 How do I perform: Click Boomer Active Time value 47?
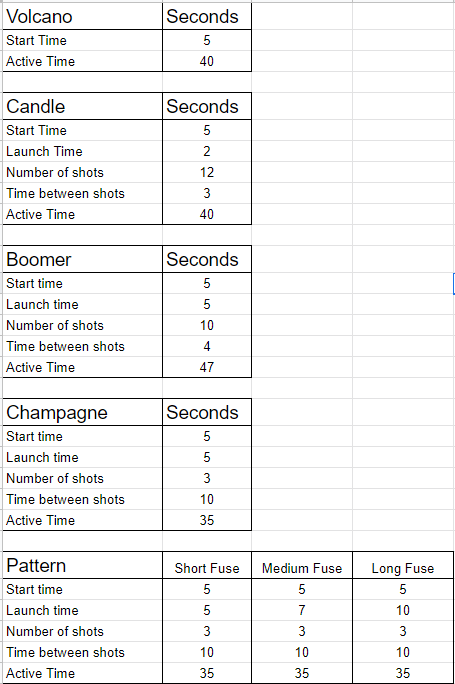point(207,367)
